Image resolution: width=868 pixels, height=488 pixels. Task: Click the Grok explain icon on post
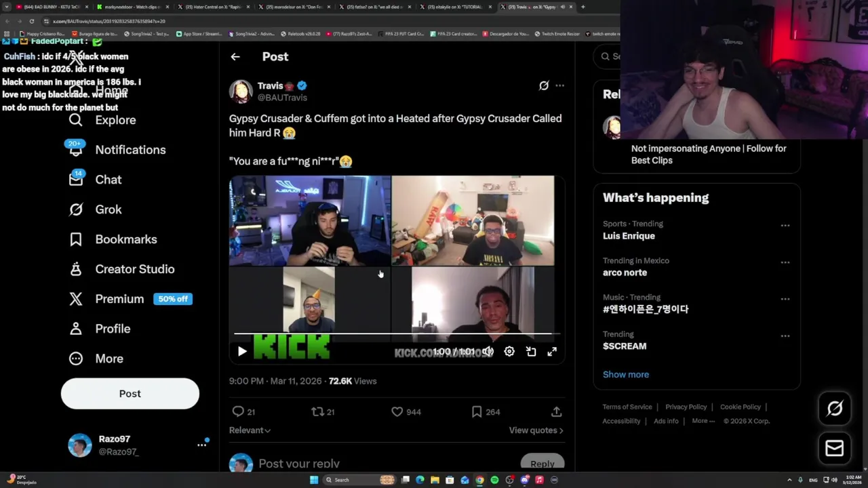tap(544, 85)
